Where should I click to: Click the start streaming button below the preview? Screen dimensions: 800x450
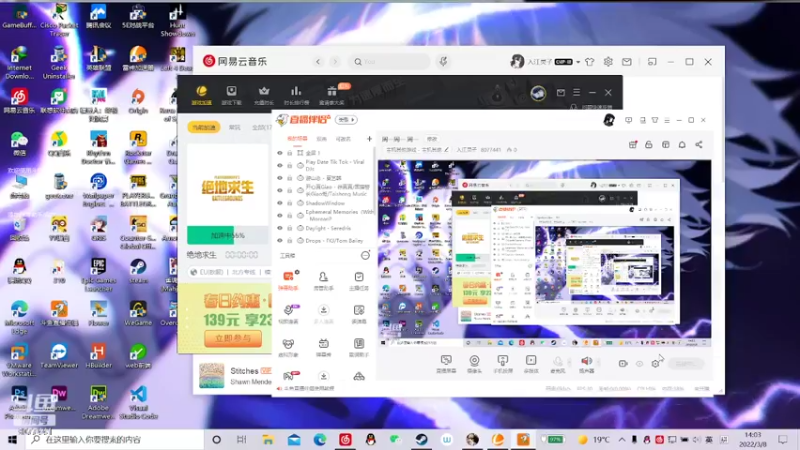pyautogui.click(x=685, y=364)
